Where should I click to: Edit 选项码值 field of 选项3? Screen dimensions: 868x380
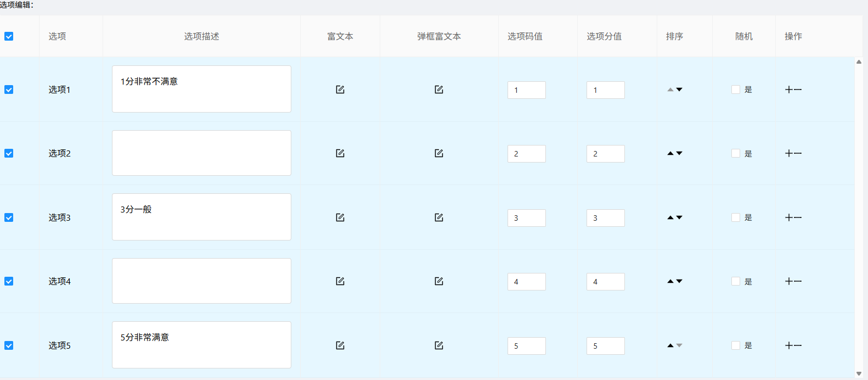(527, 218)
